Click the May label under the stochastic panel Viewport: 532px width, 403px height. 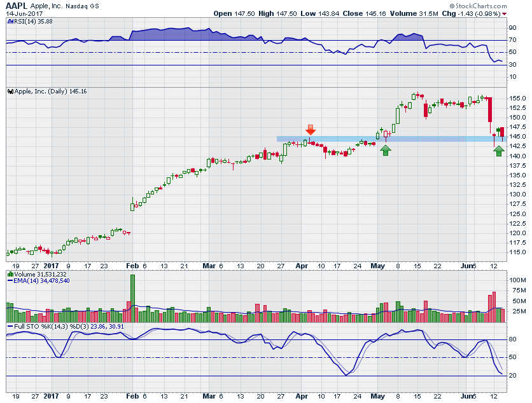[x=377, y=396]
